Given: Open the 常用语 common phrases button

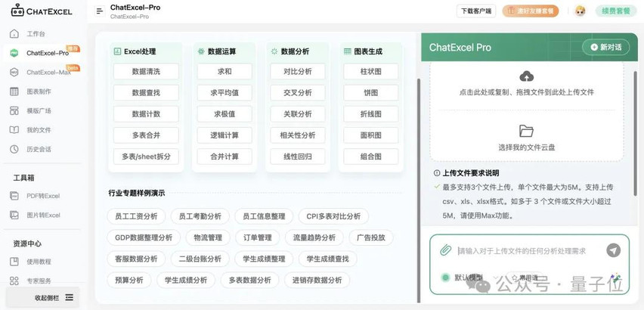Looking at the screenshot, I should pyautogui.click(x=525, y=278).
